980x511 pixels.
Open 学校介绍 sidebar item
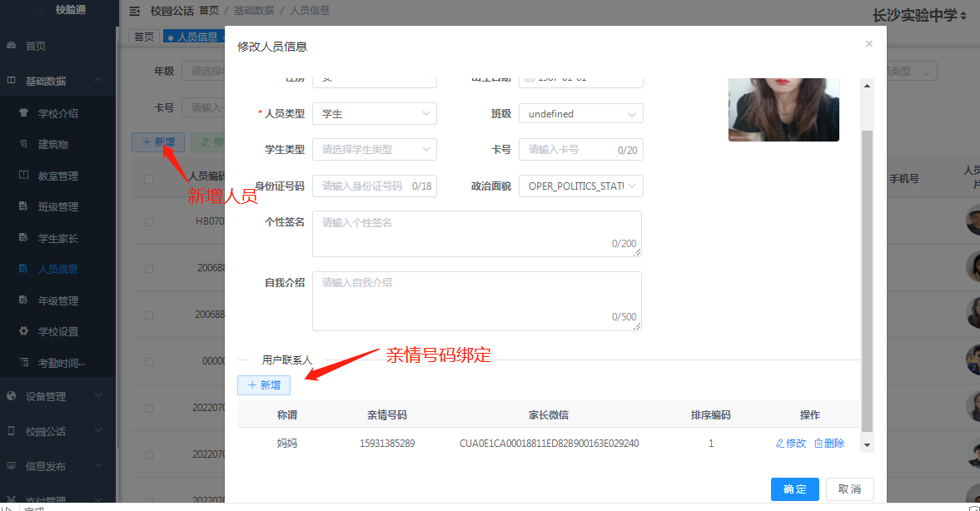pos(57,113)
